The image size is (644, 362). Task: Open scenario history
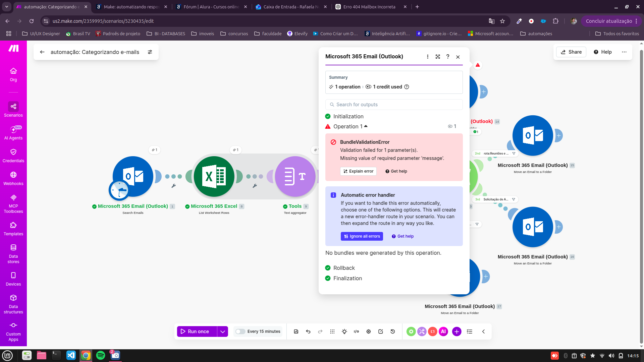tap(393, 331)
